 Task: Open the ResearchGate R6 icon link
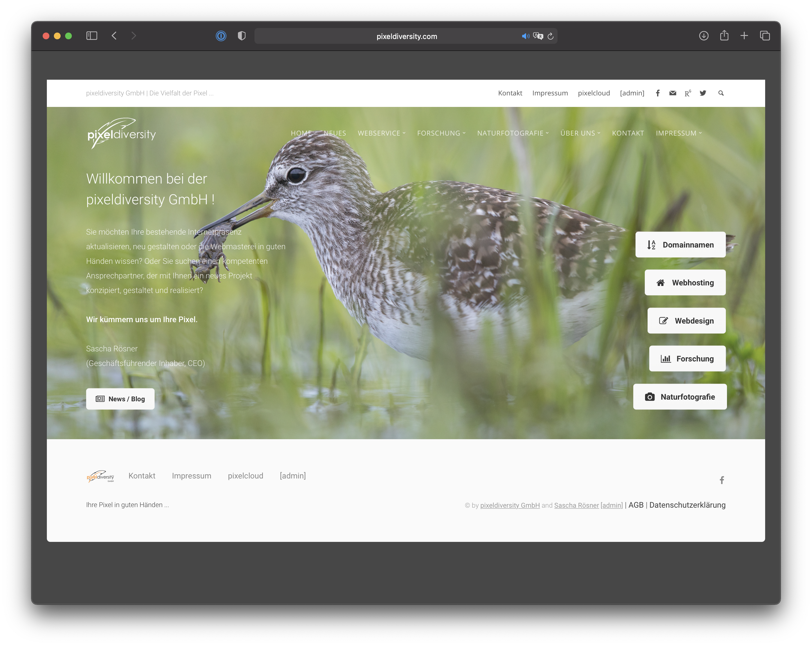(x=688, y=93)
